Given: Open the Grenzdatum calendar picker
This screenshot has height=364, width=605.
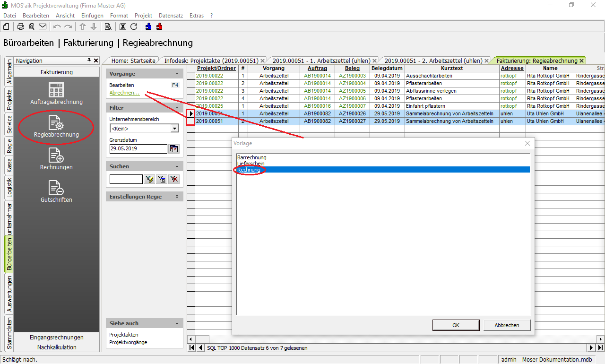Looking at the screenshot, I should (x=173, y=149).
